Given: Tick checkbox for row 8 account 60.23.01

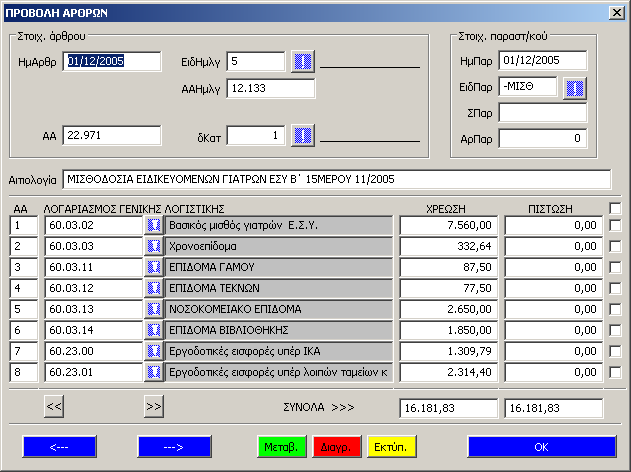Looking at the screenshot, I should 615,372.
